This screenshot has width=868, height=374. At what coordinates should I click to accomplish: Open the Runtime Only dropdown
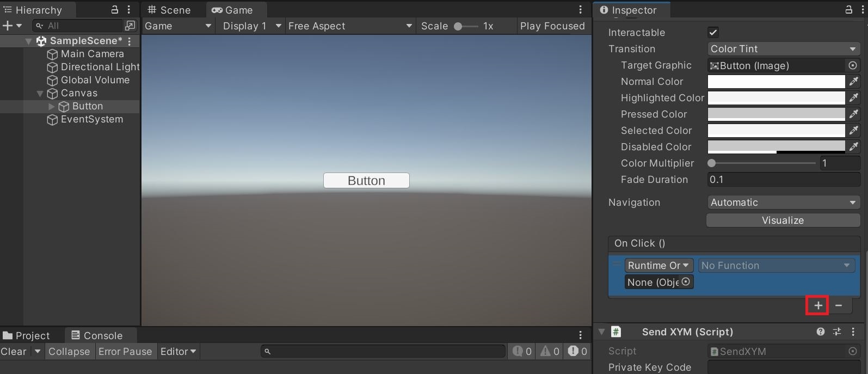click(x=659, y=266)
